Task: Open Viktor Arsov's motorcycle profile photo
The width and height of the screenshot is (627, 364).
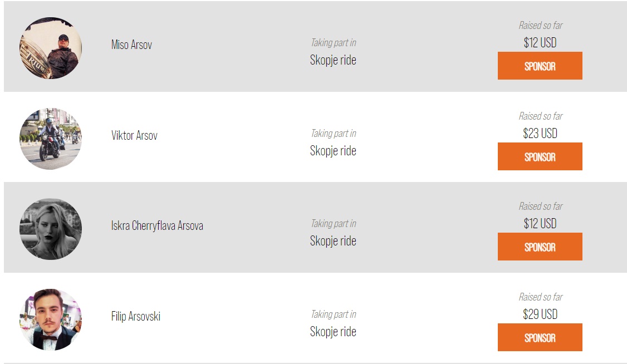Action: [51, 139]
